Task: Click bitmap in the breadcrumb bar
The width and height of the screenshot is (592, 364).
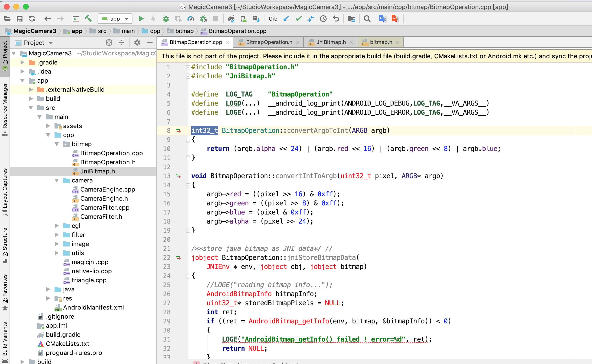Action: point(184,31)
